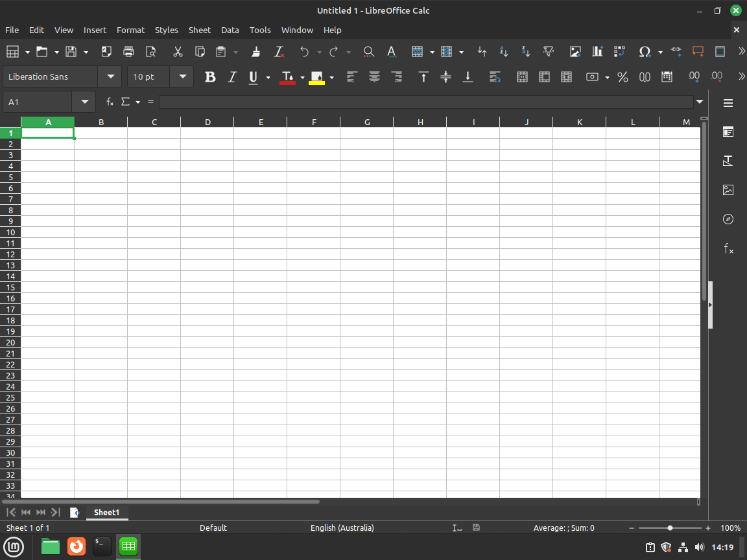Insert a chart using the chart icon
Image resolution: width=747 pixels, height=560 pixels.
coord(597,52)
